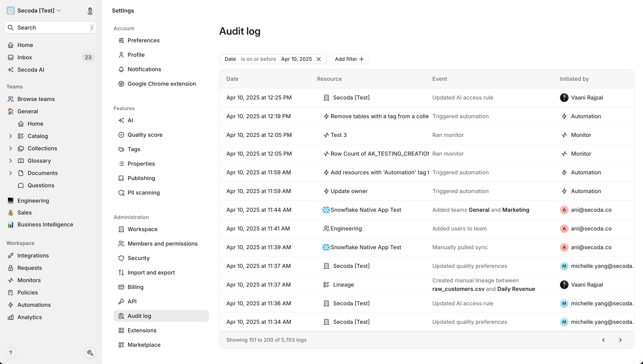Select Members and permissions settings
This screenshot has height=364, width=643.
(162, 244)
